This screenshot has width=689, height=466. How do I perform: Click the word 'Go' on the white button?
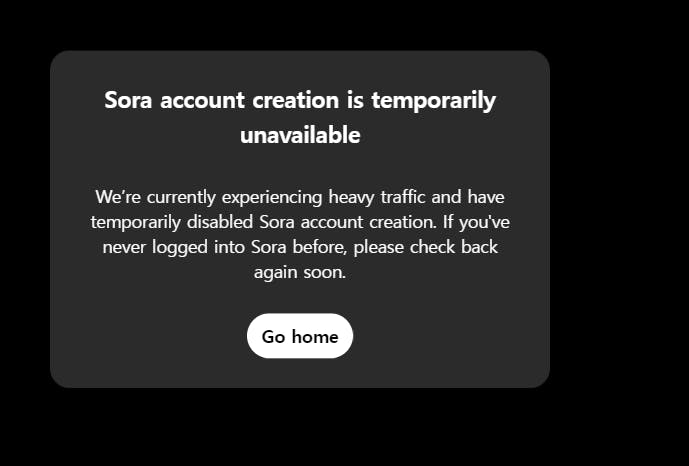click(273, 337)
